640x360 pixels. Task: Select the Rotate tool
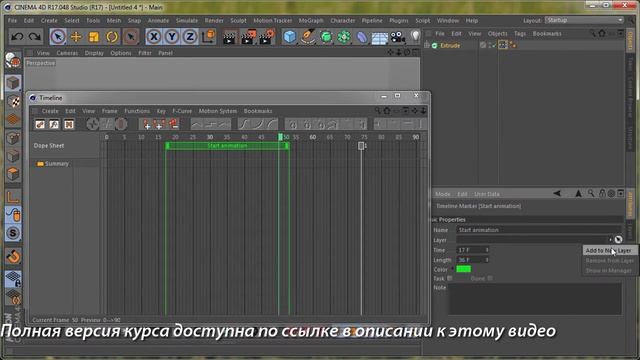[x=112, y=37]
